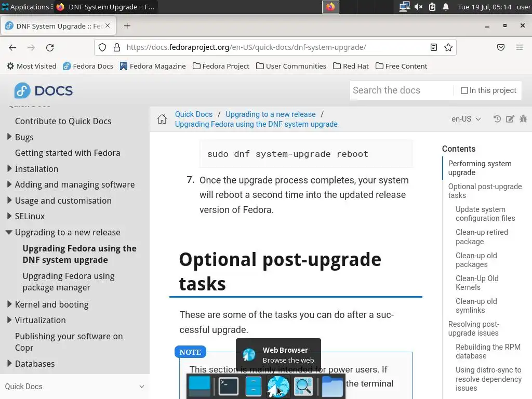Open the Save to Pocket button
The image size is (532, 399).
[501, 47]
